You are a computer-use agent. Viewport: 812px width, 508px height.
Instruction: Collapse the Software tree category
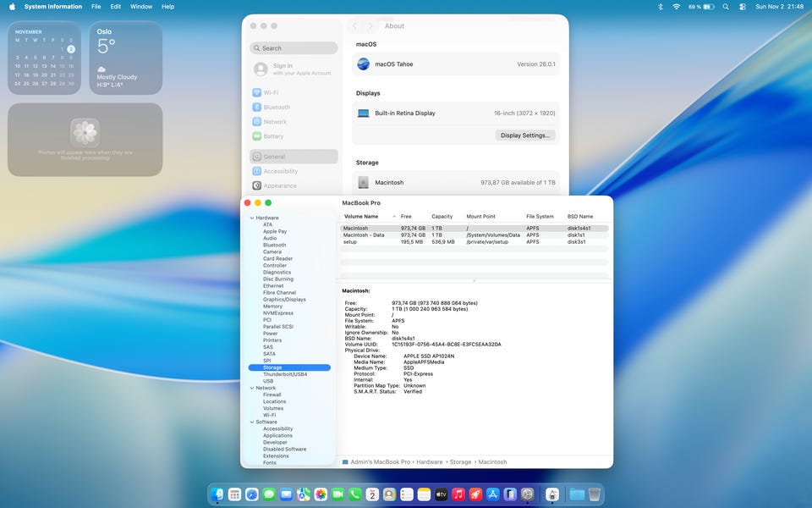point(251,422)
